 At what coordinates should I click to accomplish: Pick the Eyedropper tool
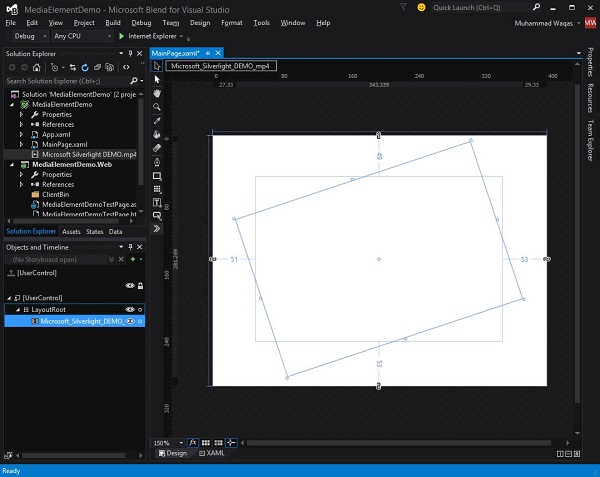tap(157, 120)
